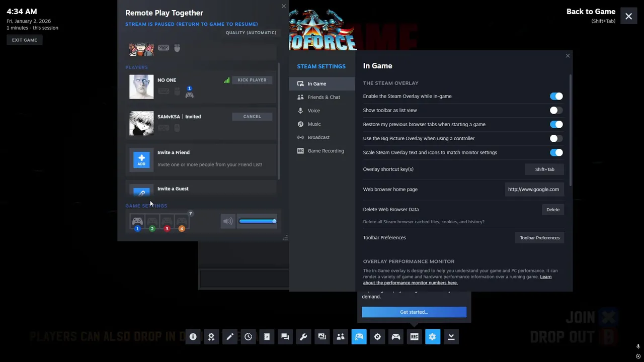Screen dimensions: 644x362
Task: Toggle mouse sharing for SAMvKSA
Action: 177,128
